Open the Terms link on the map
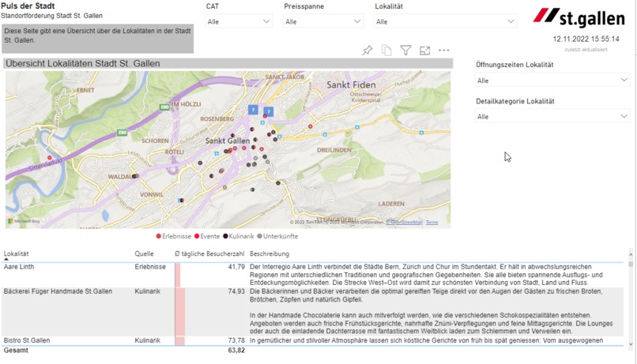637x364 pixels. pyautogui.click(x=432, y=223)
